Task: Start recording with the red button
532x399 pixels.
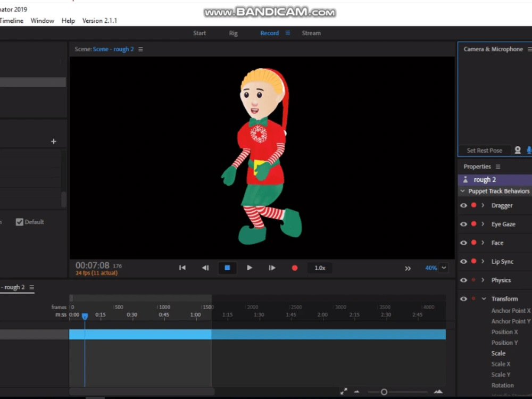Action: coord(295,268)
